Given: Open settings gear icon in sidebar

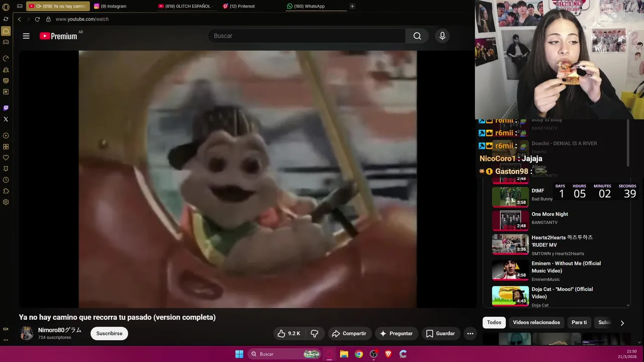Looking at the screenshot, I should [x=6, y=202].
